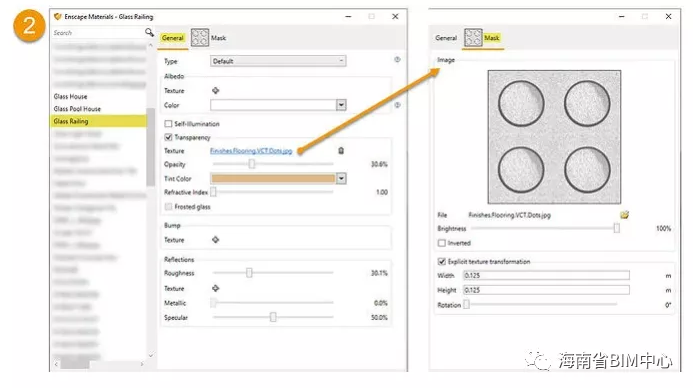The image size is (693, 388).
Task: Click the Width input field
Action: [546, 275]
